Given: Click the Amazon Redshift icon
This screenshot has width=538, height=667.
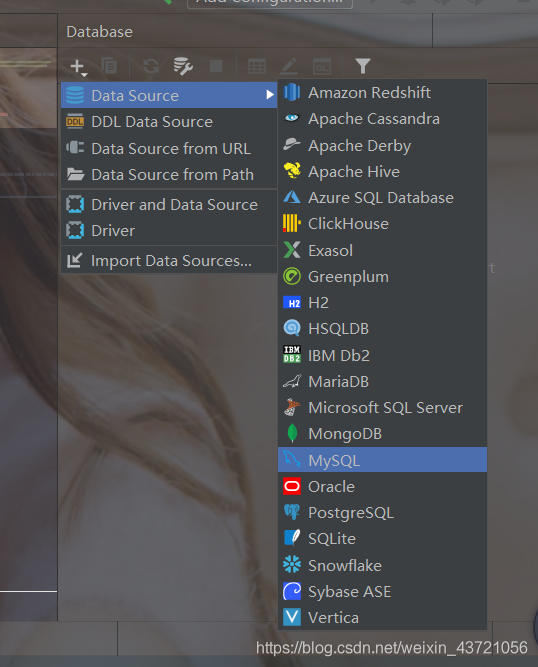Looking at the screenshot, I should 292,92.
